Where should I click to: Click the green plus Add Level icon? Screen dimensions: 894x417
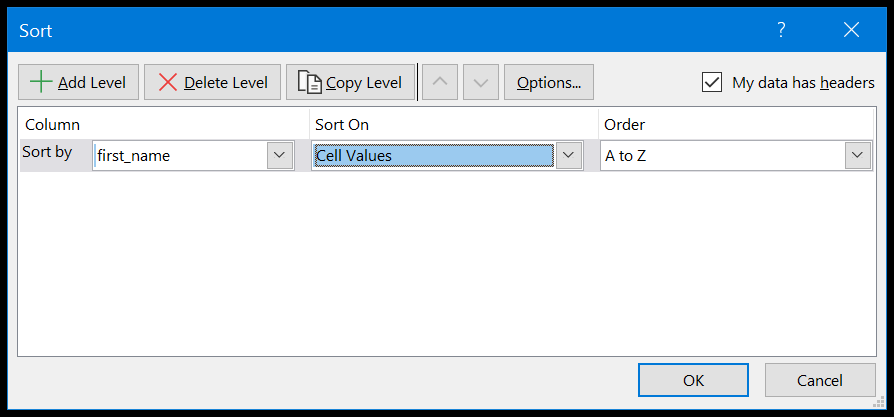pyautogui.click(x=41, y=83)
